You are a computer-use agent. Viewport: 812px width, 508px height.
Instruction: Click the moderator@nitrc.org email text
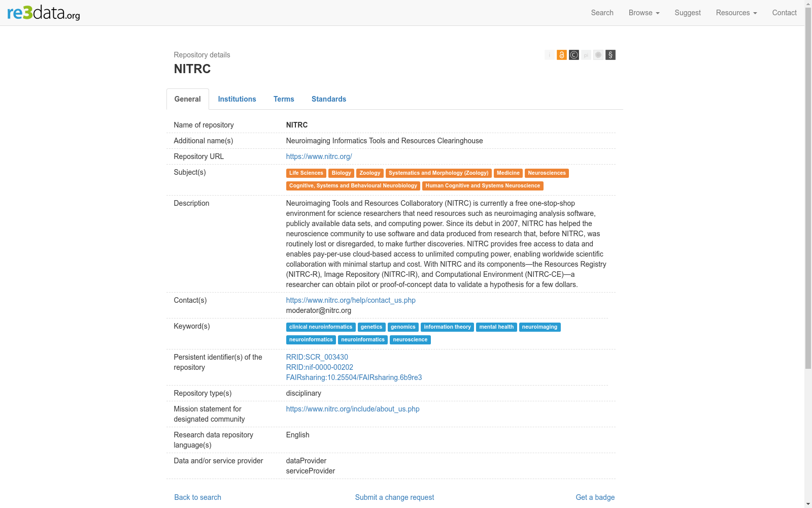coord(319,310)
